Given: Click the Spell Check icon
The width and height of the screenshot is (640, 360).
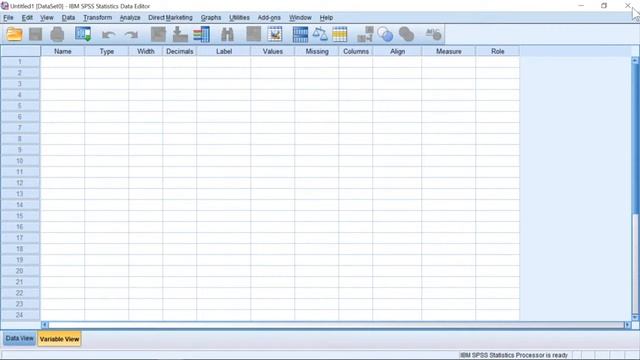Looking at the screenshot, I should click(433, 34).
